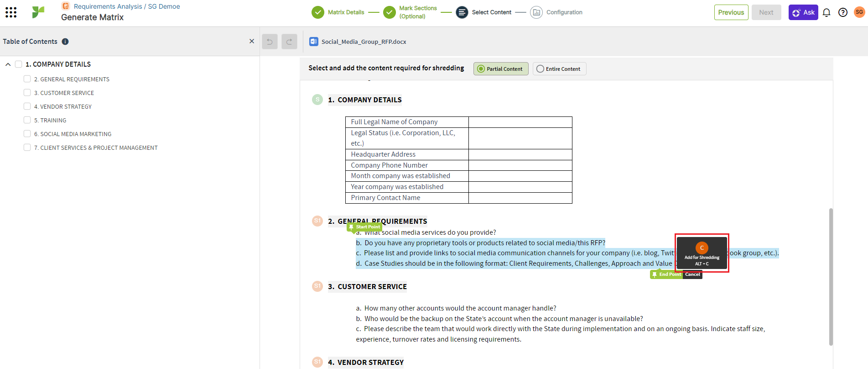This screenshot has height=369, width=868.
Task: Click the Full Legal Name of Company cell
Action: [407, 122]
